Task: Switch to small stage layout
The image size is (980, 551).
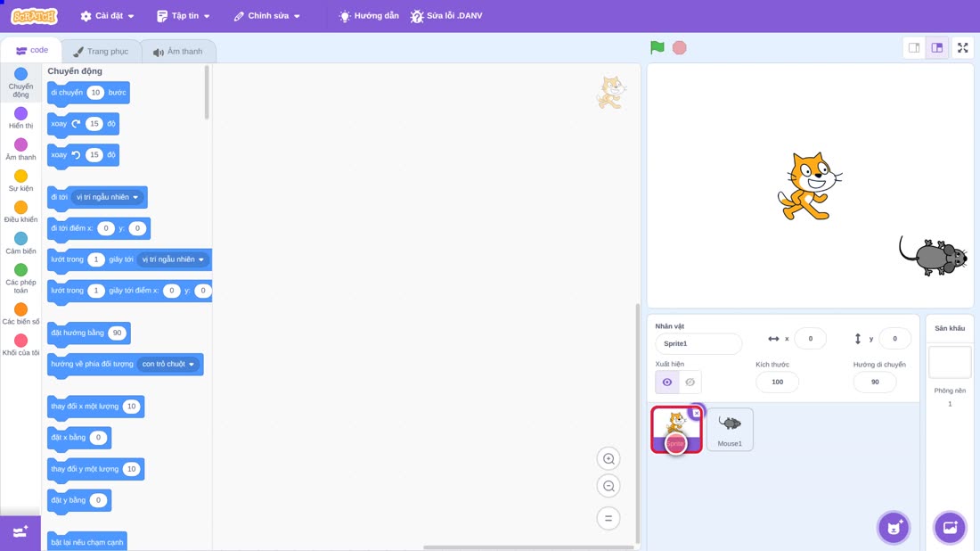Action: click(914, 47)
